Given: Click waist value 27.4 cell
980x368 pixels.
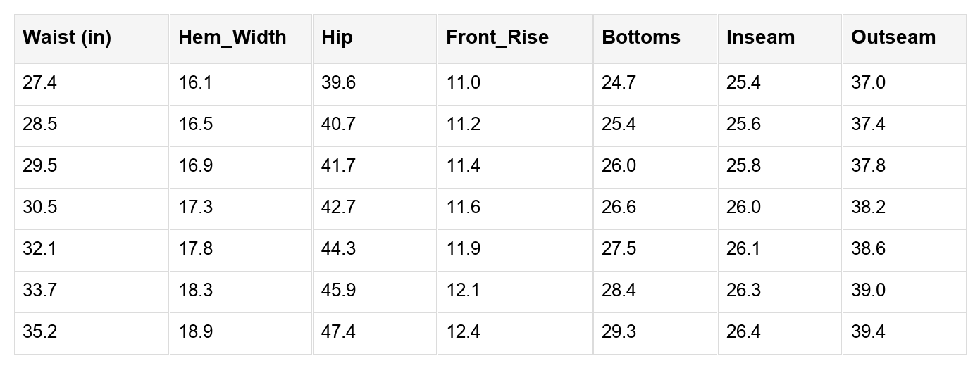Looking at the screenshot, I should [x=39, y=83].
